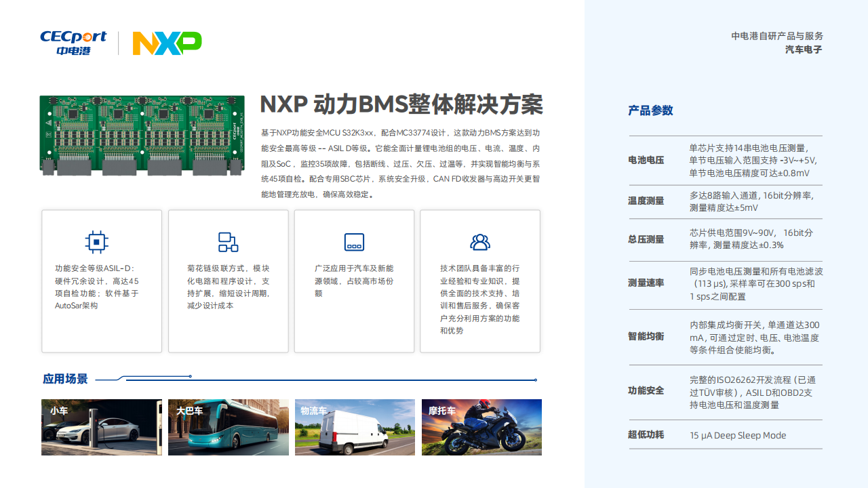Click the 芯片供电范围9V~90V description
The height and width of the screenshot is (488, 868).
tap(751, 239)
